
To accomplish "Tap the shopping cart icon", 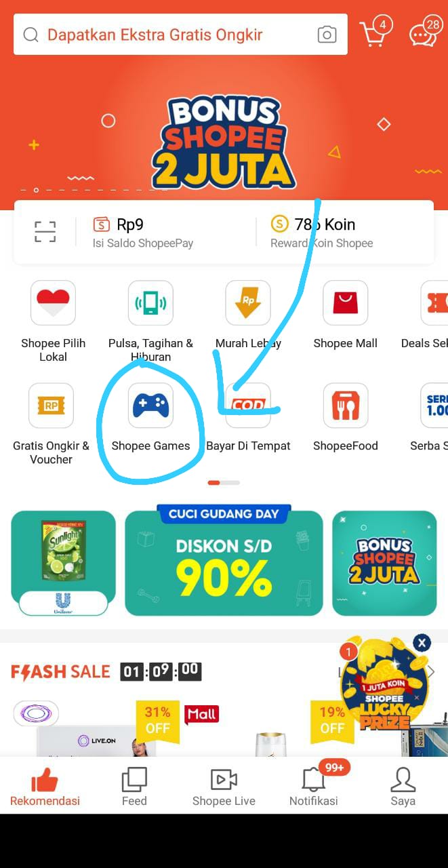I will (x=373, y=33).
